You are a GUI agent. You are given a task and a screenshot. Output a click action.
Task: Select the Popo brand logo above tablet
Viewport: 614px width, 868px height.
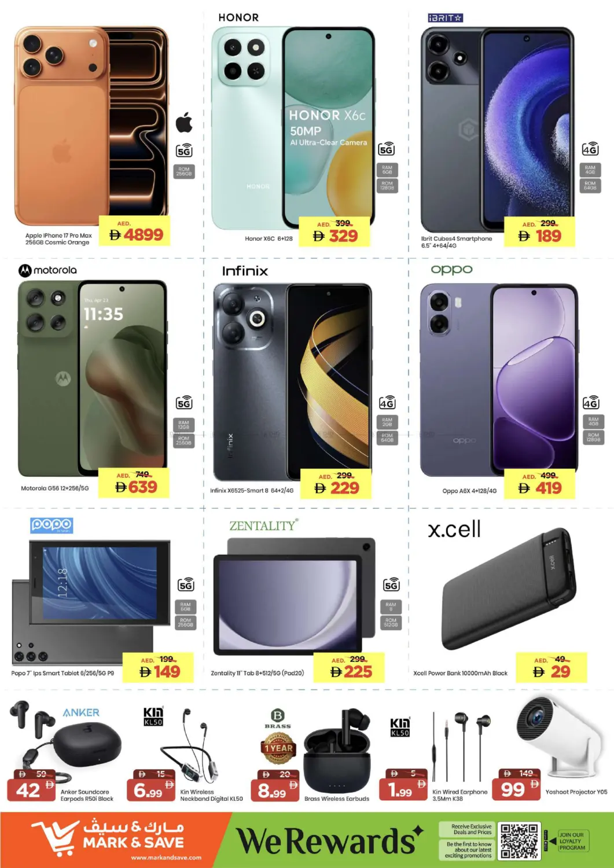[x=52, y=525]
